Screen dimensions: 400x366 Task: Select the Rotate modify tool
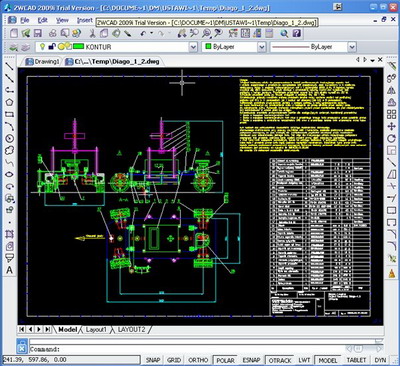(391, 138)
